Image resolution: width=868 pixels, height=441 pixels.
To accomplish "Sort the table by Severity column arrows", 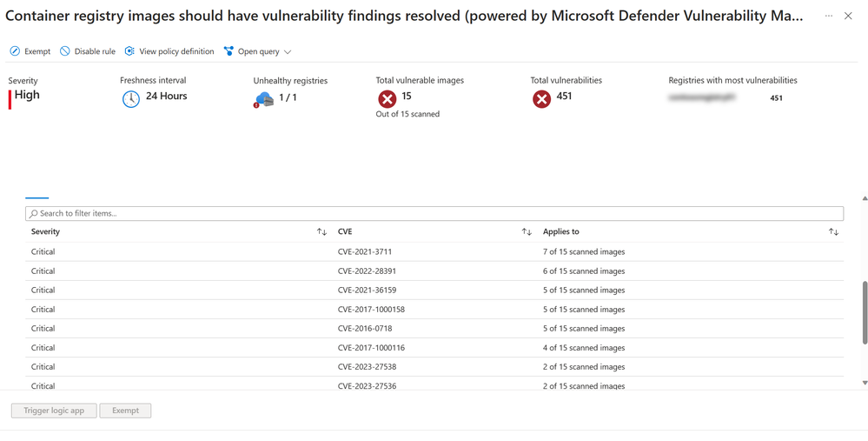I will [x=321, y=232].
